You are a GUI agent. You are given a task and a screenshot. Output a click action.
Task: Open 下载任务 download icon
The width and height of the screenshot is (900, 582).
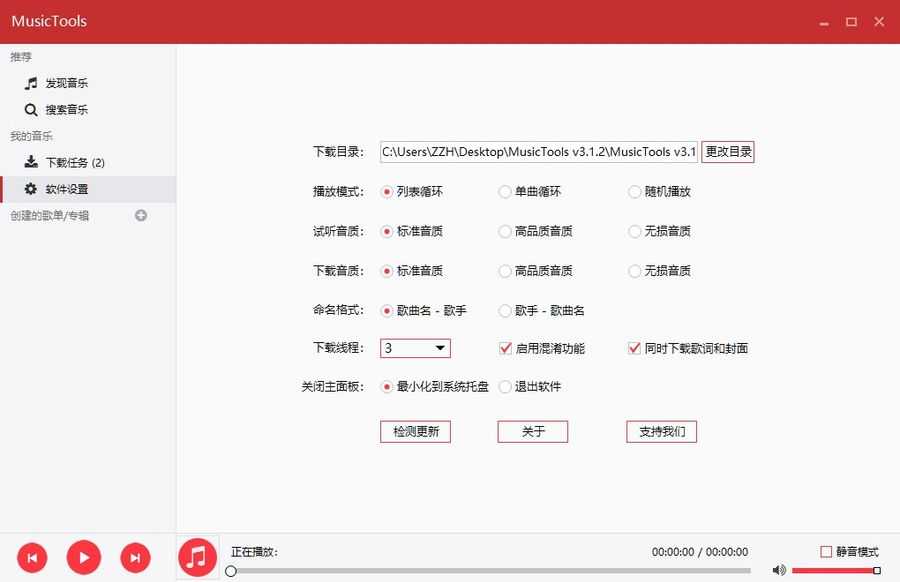(x=31, y=162)
